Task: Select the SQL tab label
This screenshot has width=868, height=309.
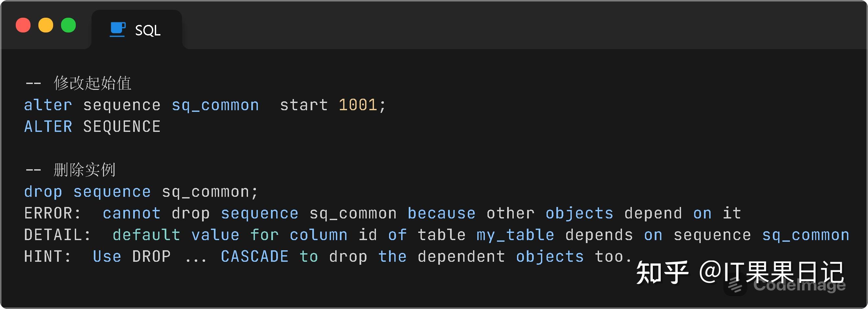Action: coord(148,31)
